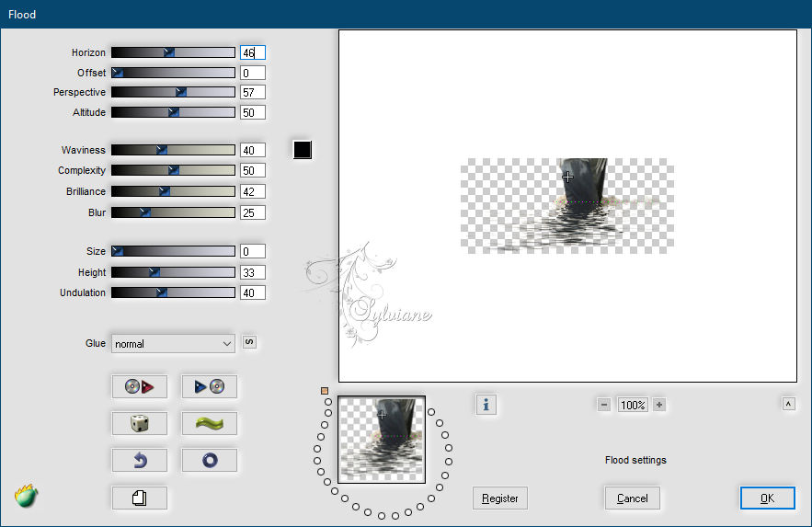Focus the Undulation value field
Viewport: 812px width, 527px height.
pos(253,292)
